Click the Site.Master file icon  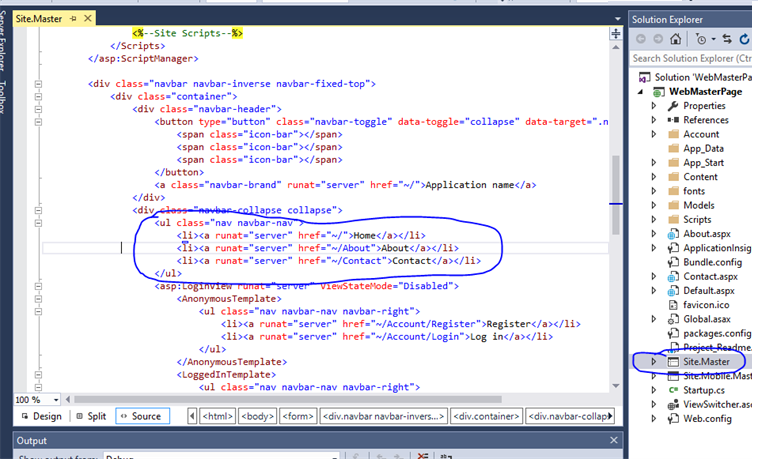click(673, 362)
